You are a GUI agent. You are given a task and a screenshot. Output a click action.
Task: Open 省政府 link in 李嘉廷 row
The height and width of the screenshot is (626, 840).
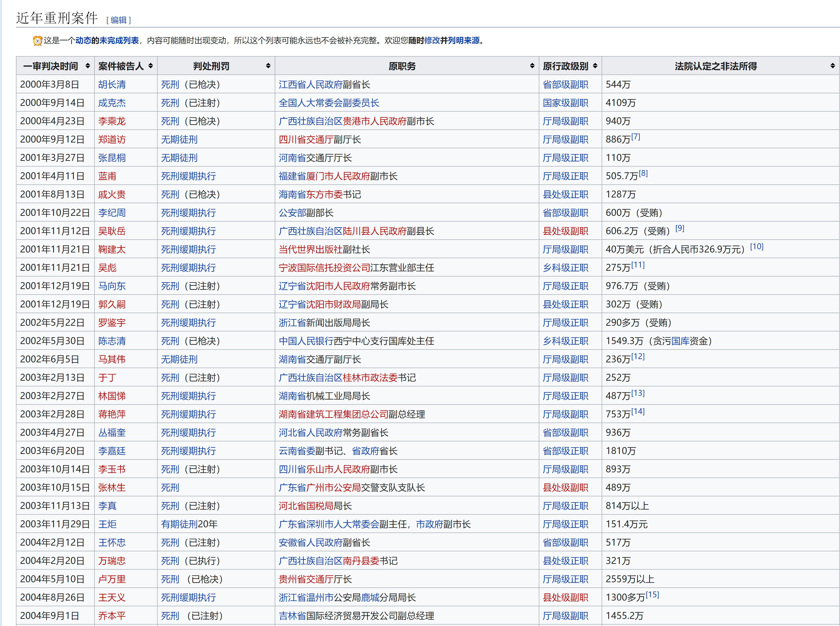pos(365,451)
